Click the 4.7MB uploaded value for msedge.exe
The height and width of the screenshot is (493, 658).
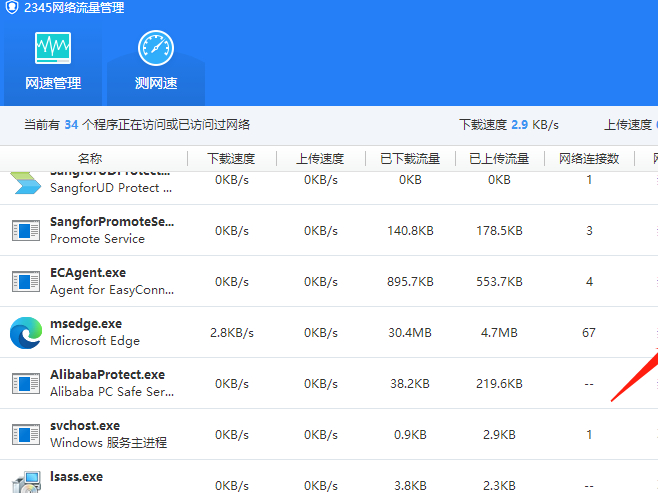pyautogui.click(x=499, y=333)
